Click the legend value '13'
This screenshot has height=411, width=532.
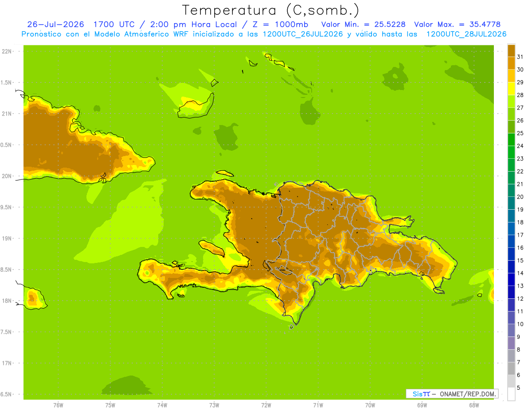520,286
